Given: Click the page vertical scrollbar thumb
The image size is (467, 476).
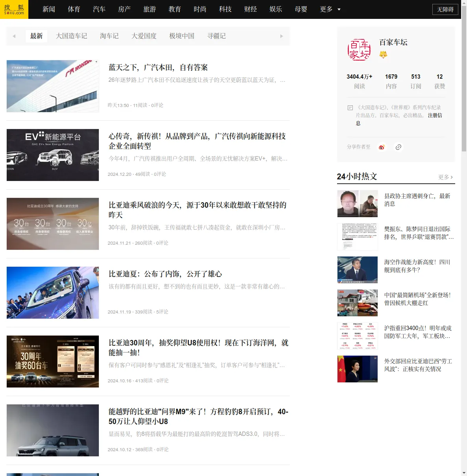Looking at the screenshot, I should coord(464,79).
